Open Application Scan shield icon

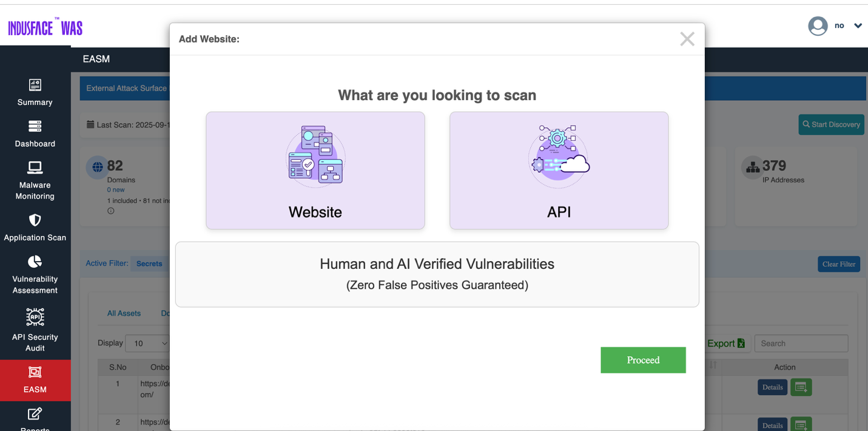tap(35, 220)
